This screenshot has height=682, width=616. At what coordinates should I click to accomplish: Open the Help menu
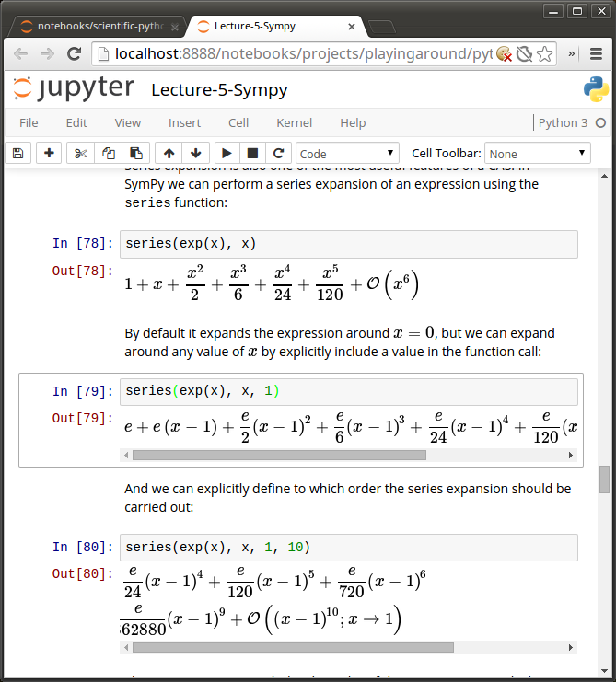(353, 123)
